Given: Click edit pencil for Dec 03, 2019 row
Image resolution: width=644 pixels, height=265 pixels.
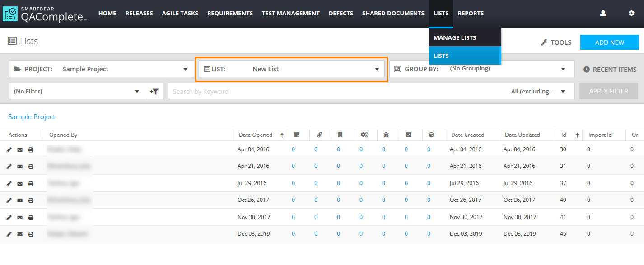Looking at the screenshot, I should tap(9, 234).
